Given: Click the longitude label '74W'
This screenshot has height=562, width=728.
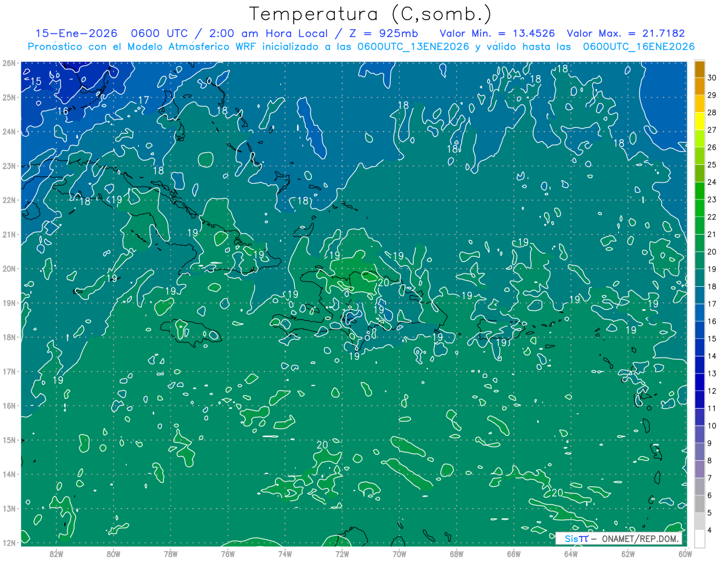Looking at the screenshot, I should coord(285,554).
